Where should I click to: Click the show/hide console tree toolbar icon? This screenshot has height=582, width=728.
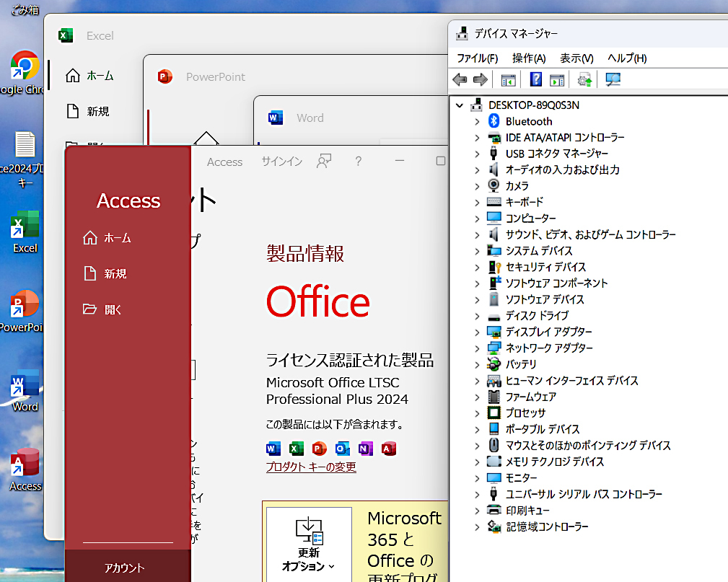(x=509, y=80)
